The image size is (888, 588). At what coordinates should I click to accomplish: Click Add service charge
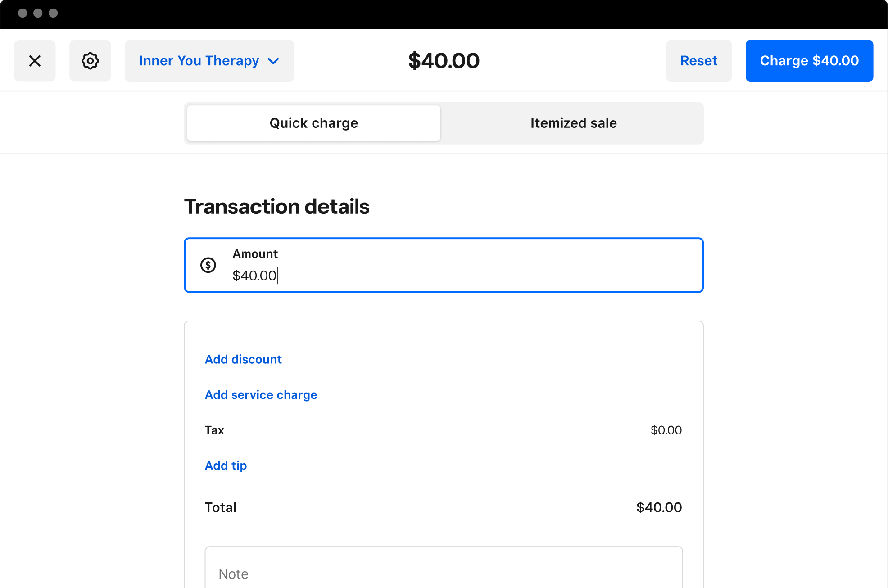point(261,395)
